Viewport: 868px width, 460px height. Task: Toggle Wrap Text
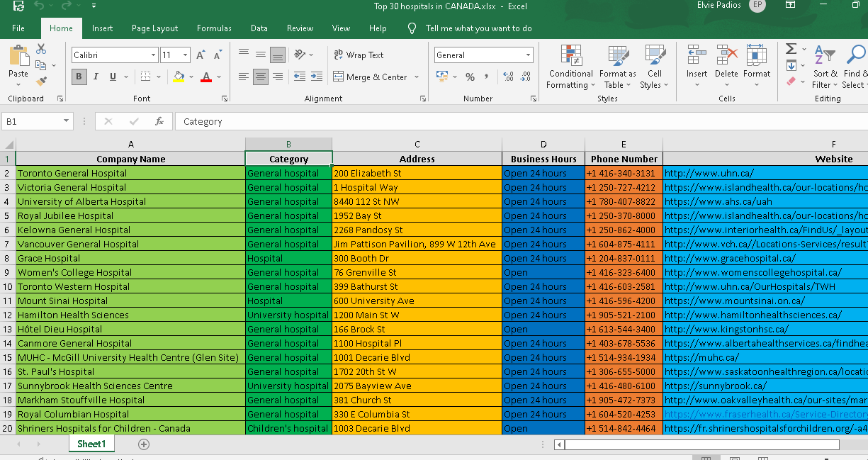click(x=359, y=55)
